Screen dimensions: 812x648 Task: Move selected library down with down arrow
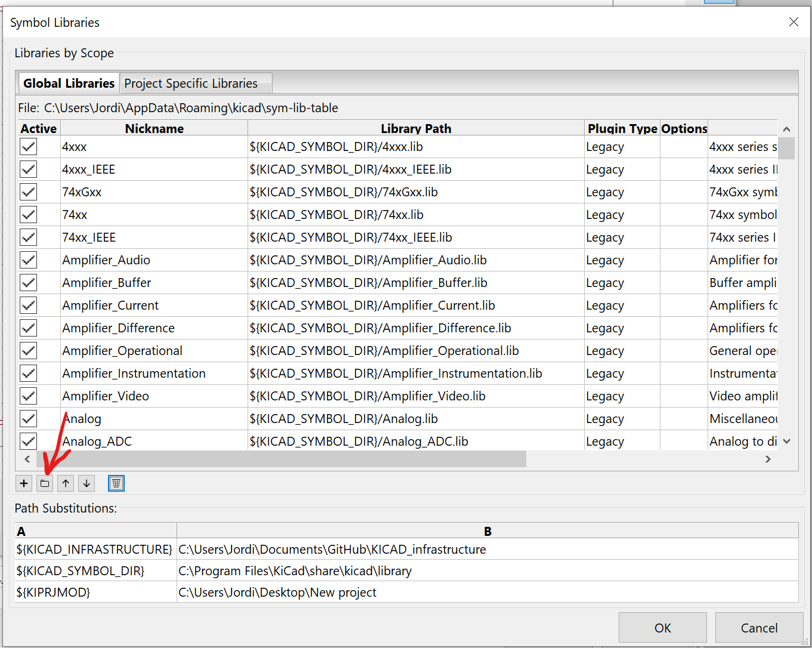point(87,483)
